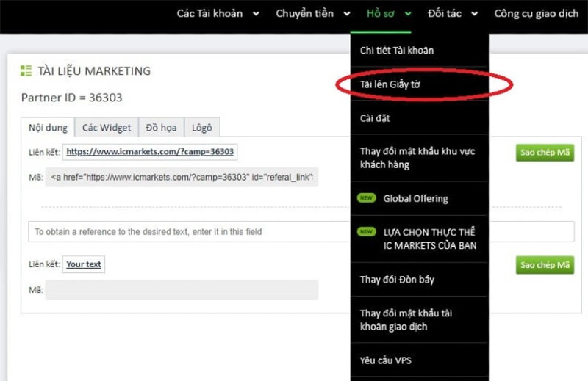The image size is (588, 381).
Task: Click the referral HTML code field
Action: point(182,177)
